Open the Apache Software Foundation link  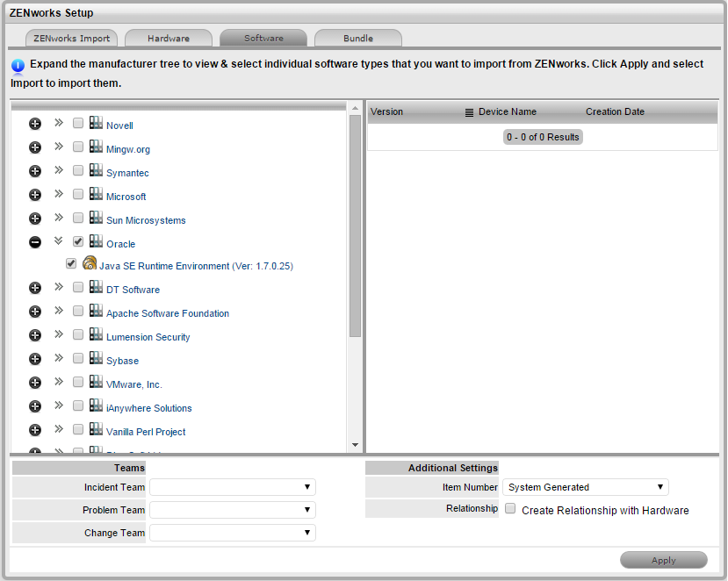(168, 313)
